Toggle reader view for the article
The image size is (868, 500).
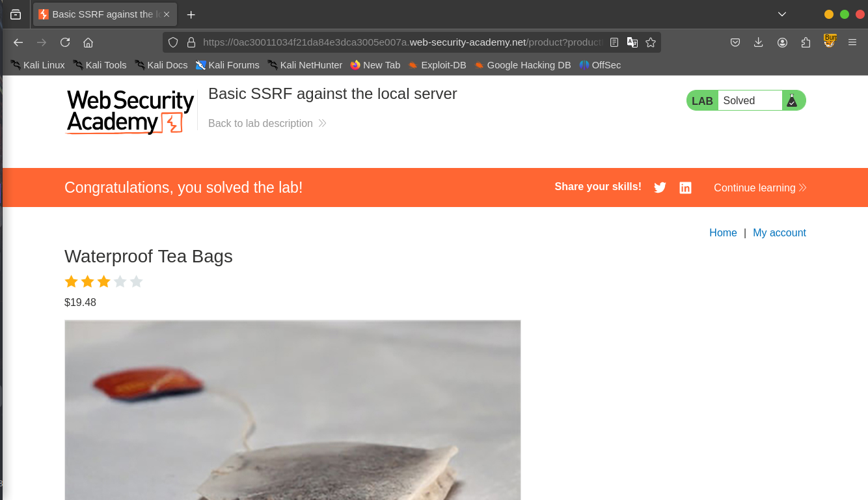[x=614, y=42]
